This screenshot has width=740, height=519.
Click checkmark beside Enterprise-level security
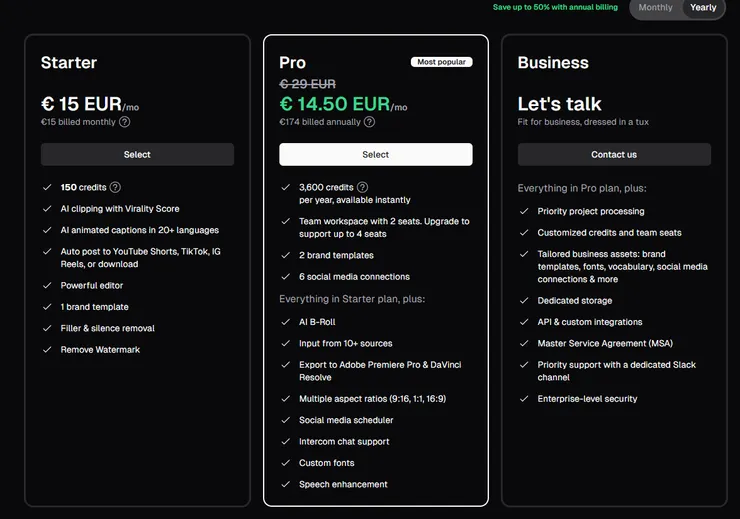[524, 399]
